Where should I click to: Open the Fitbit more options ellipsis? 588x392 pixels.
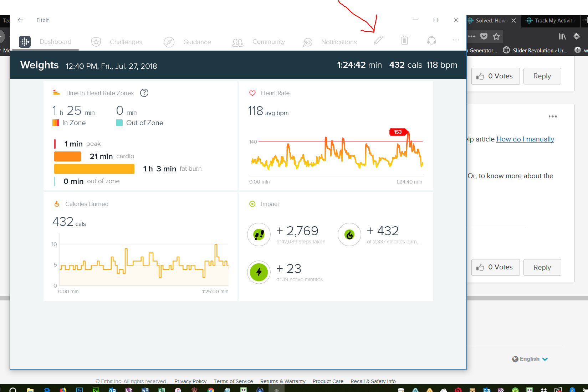pyautogui.click(x=456, y=40)
